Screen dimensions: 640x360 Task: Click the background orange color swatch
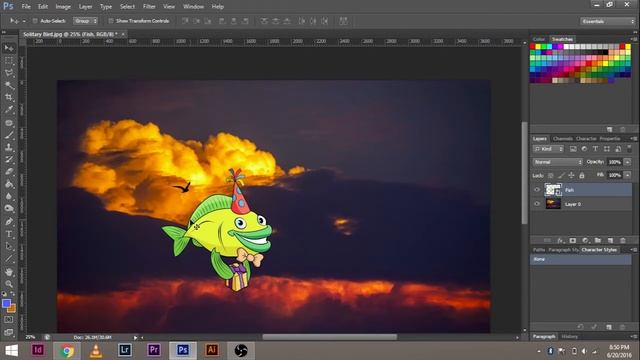pyautogui.click(x=12, y=309)
